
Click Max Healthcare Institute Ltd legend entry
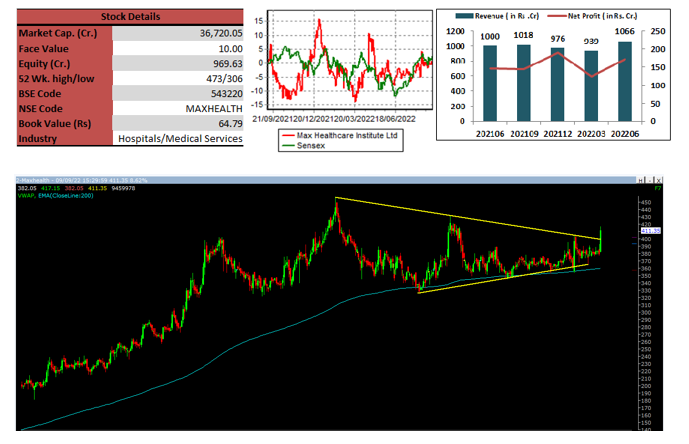(340, 135)
